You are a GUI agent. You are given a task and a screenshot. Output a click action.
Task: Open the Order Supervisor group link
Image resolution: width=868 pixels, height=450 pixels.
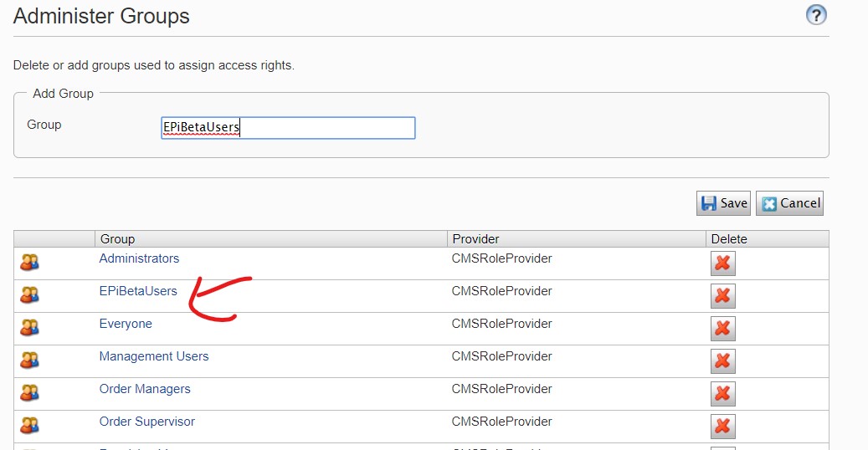tap(146, 422)
